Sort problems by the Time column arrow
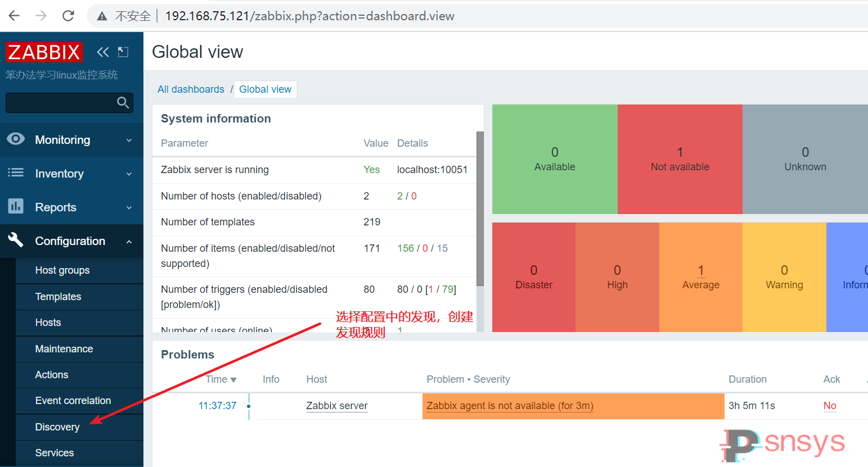868x467 pixels. [233, 380]
